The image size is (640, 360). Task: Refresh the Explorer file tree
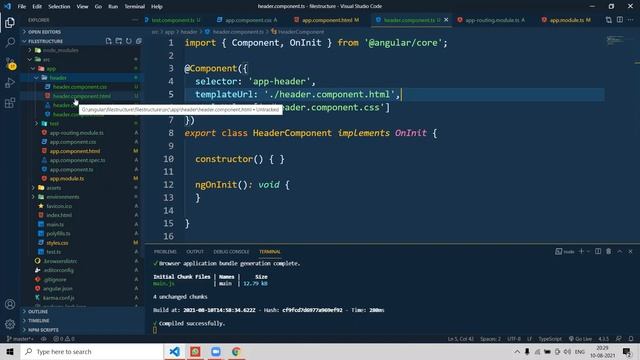pos(129,41)
